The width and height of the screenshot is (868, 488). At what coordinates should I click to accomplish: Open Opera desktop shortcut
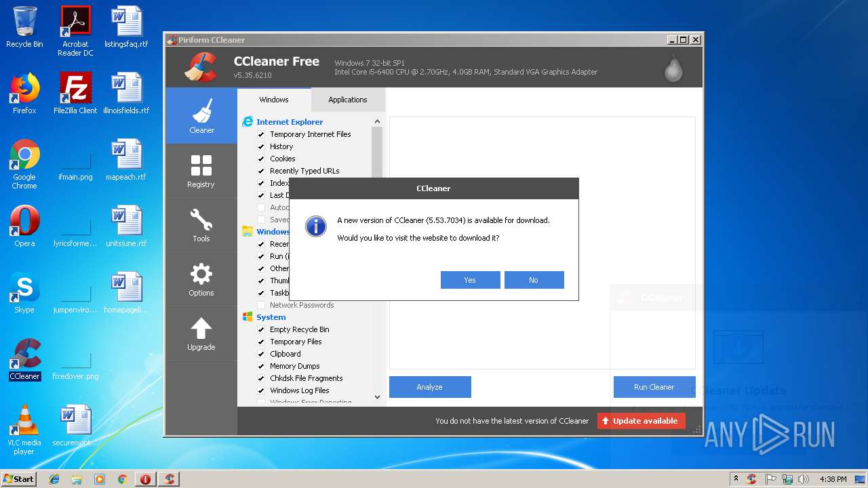[x=24, y=226]
